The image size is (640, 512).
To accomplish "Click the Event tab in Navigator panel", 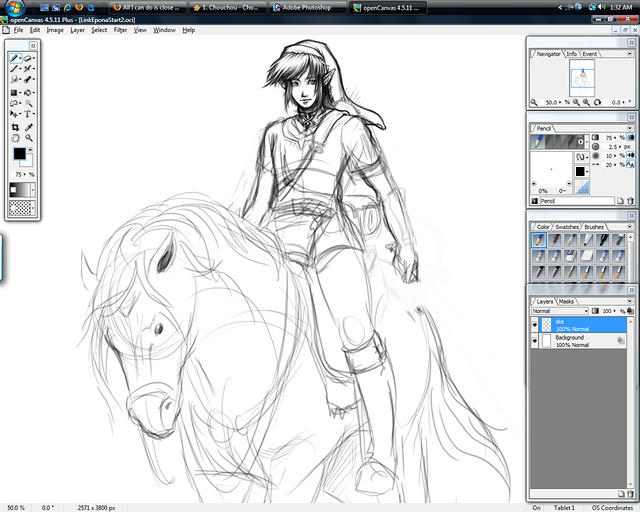I will (589, 53).
